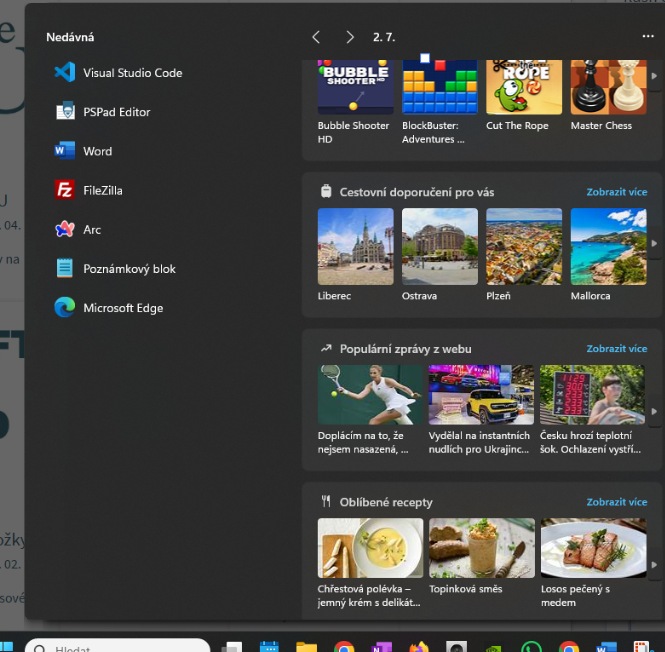
Task: Show more news with right arrow
Action: [x=654, y=411]
